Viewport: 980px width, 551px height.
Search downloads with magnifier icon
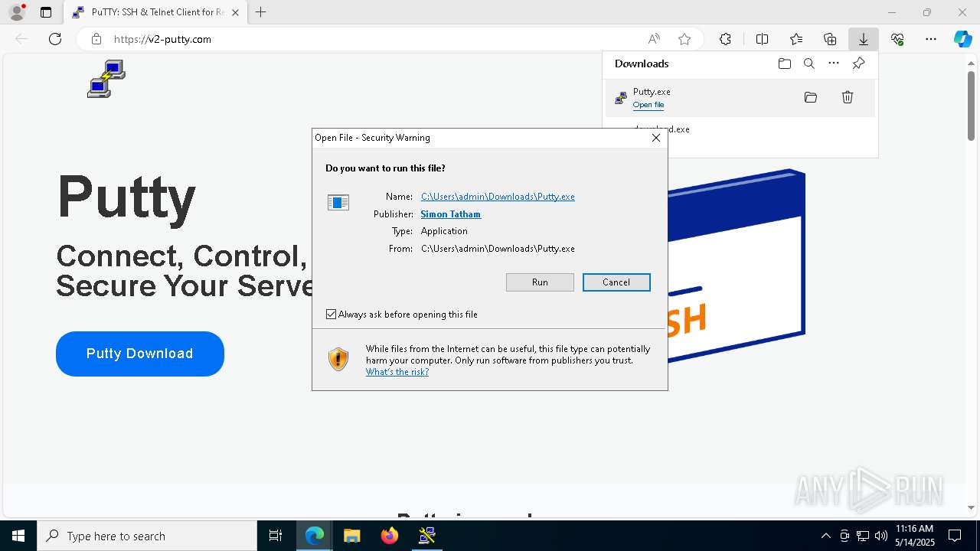point(809,64)
